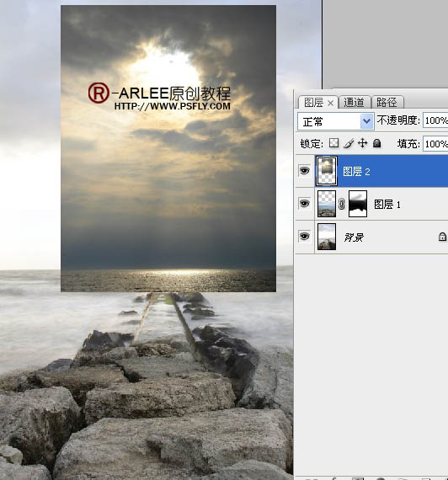Click the 背景 layer thumbnail
The image size is (448, 480).
point(327,237)
